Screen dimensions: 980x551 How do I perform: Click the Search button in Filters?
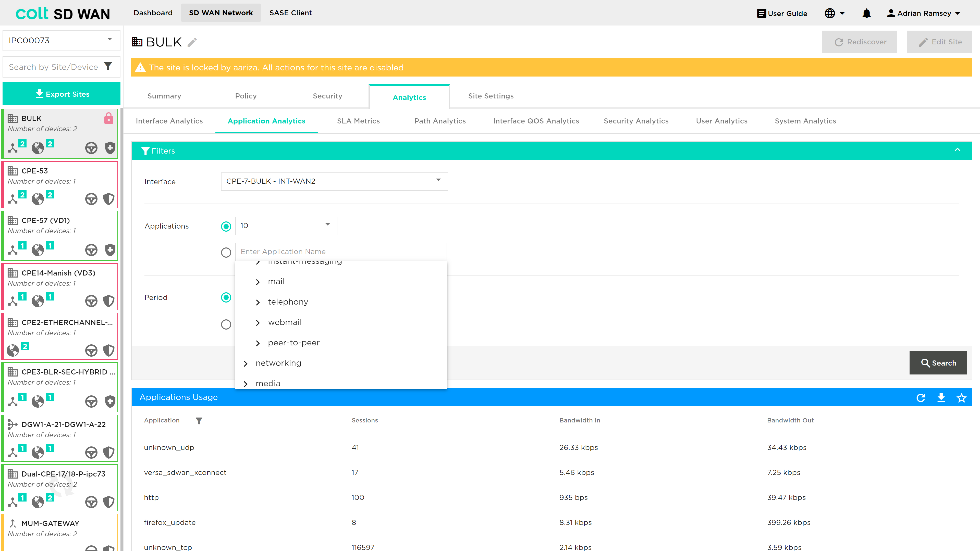click(938, 363)
